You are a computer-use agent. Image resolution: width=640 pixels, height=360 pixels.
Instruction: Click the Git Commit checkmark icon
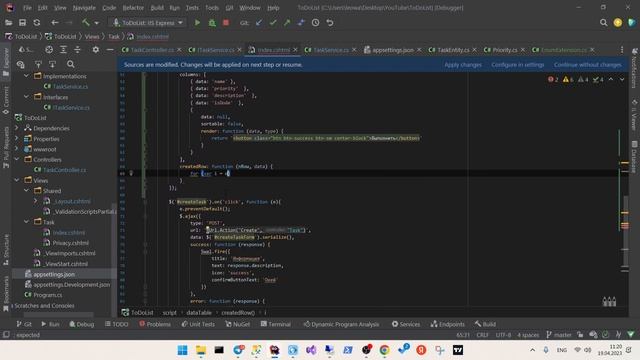[273, 23]
